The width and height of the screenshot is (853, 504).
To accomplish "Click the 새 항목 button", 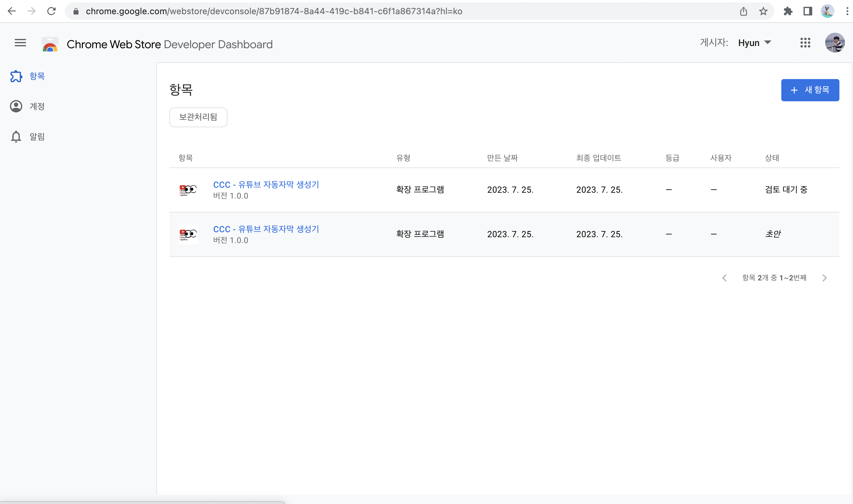I will tap(810, 90).
